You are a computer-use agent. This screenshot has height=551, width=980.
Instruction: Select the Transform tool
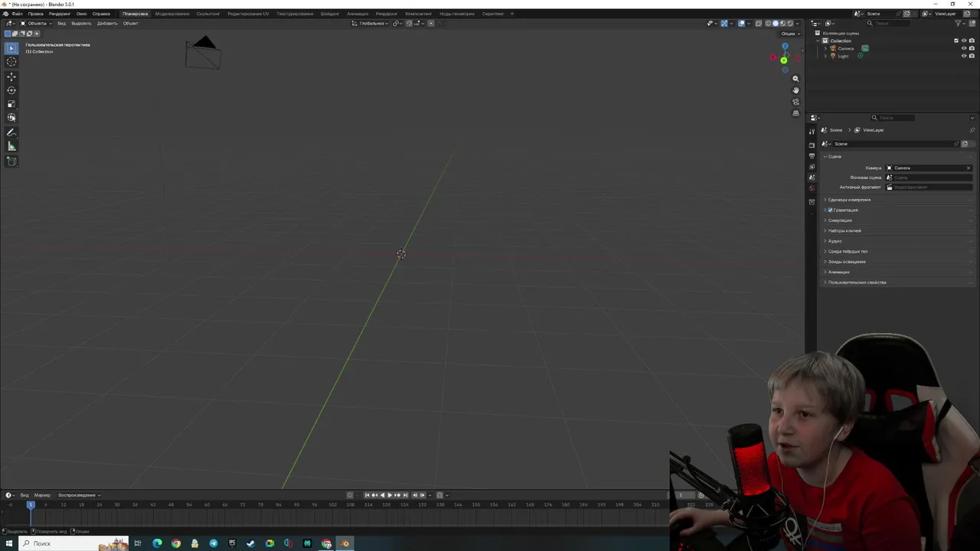[11, 118]
